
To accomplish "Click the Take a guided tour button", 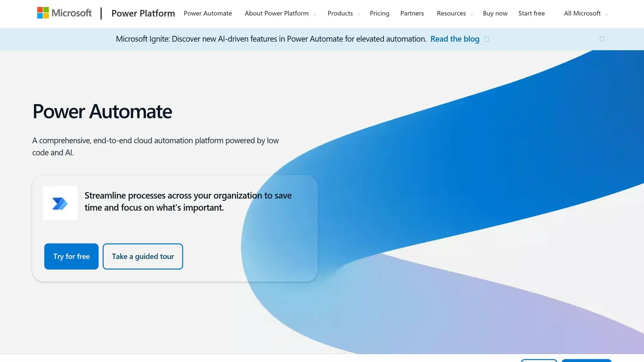I will 143,256.
